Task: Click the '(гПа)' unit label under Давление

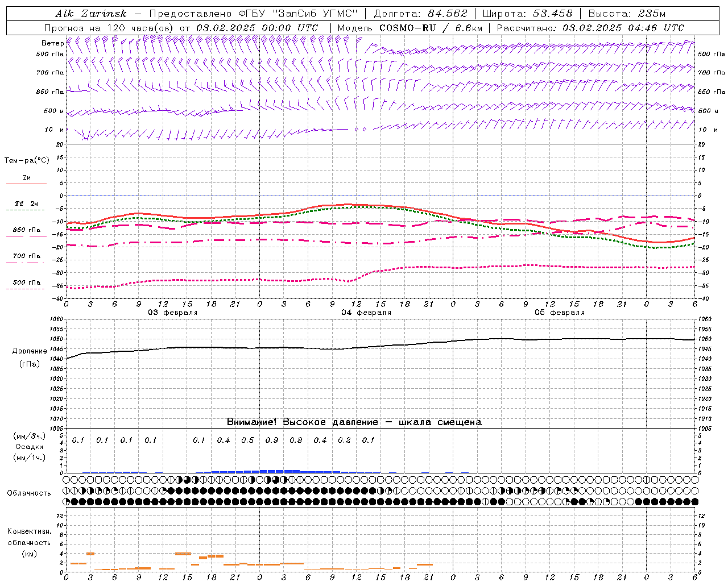Action: pyautogui.click(x=30, y=364)
